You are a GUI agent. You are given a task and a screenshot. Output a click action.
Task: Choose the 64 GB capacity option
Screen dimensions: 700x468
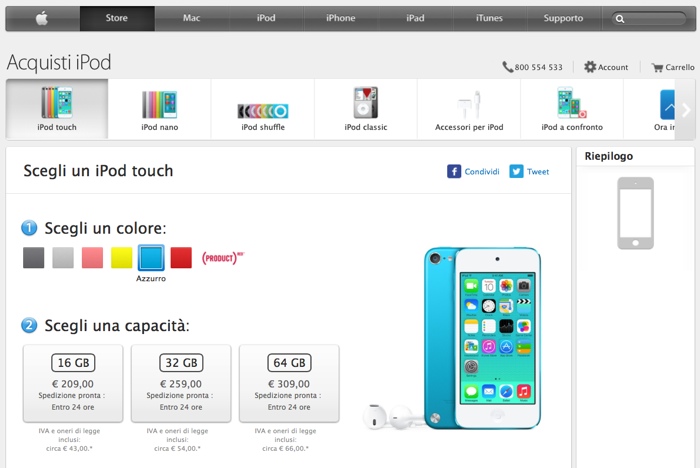click(x=289, y=384)
